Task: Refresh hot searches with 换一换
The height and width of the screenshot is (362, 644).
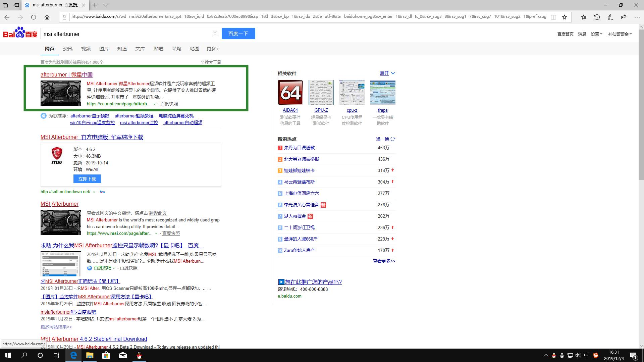Action: point(385,139)
